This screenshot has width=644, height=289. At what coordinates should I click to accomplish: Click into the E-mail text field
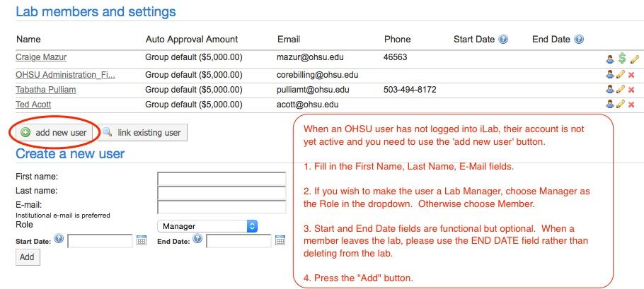[222, 208]
